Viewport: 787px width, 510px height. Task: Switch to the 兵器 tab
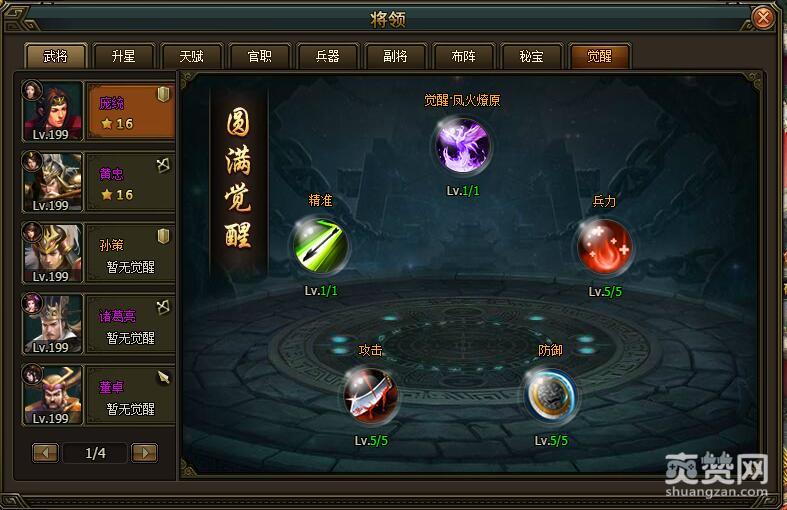click(x=328, y=56)
